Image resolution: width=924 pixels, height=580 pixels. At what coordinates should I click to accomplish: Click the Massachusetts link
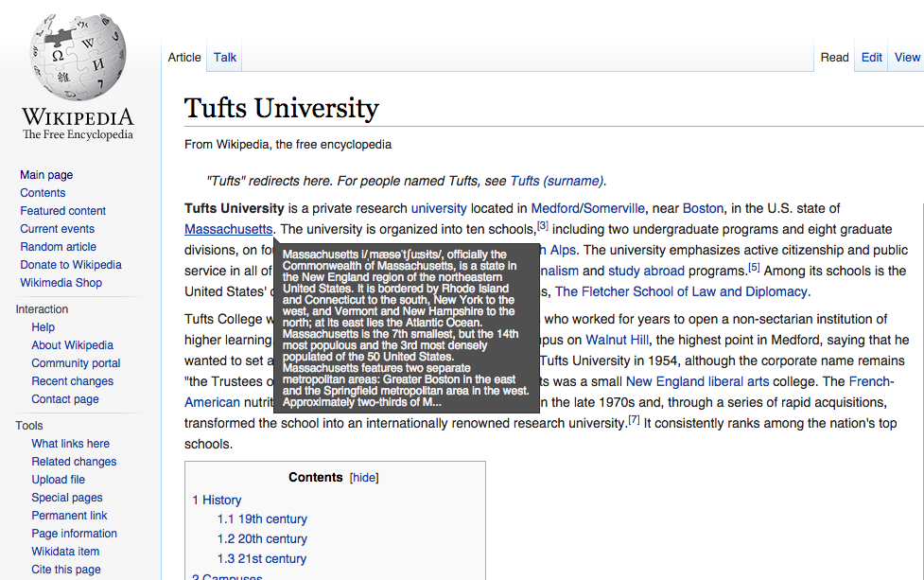pyautogui.click(x=229, y=229)
